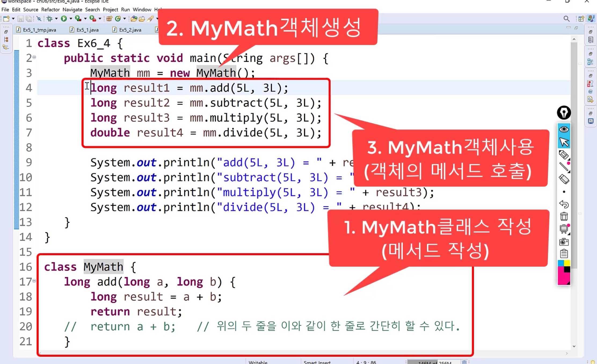The width and height of the screenshot is (597, 364).
Task: Click the dot size selector in annotation bar
Action: click(564, 192)
